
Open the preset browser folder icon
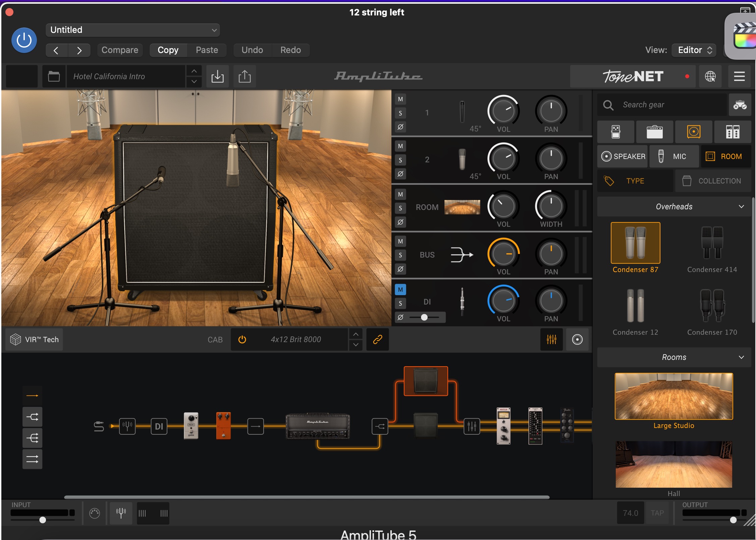pyautogui.click(x=54, y=76)
